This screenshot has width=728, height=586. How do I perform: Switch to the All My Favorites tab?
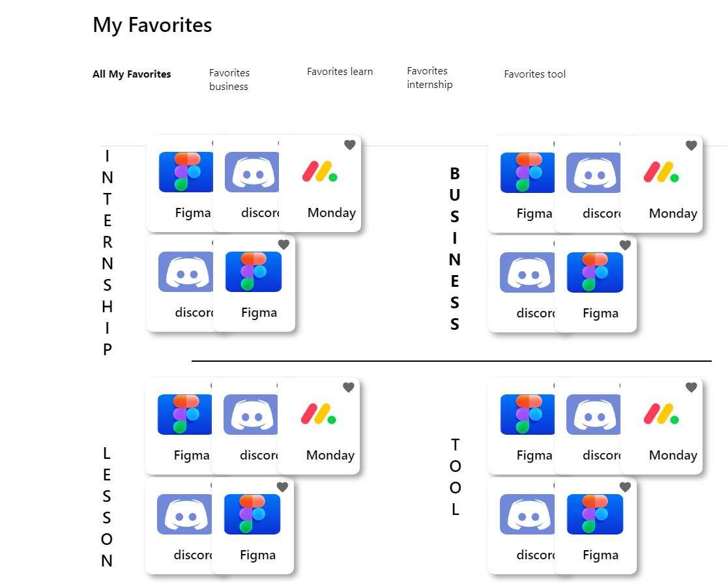pyautogui.click(x=132, y=74)
